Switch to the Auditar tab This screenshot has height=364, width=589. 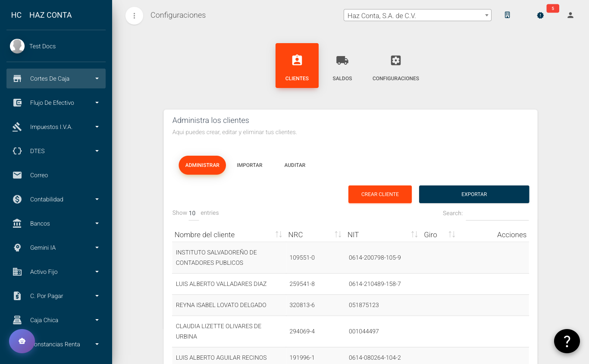click(295, 165)
